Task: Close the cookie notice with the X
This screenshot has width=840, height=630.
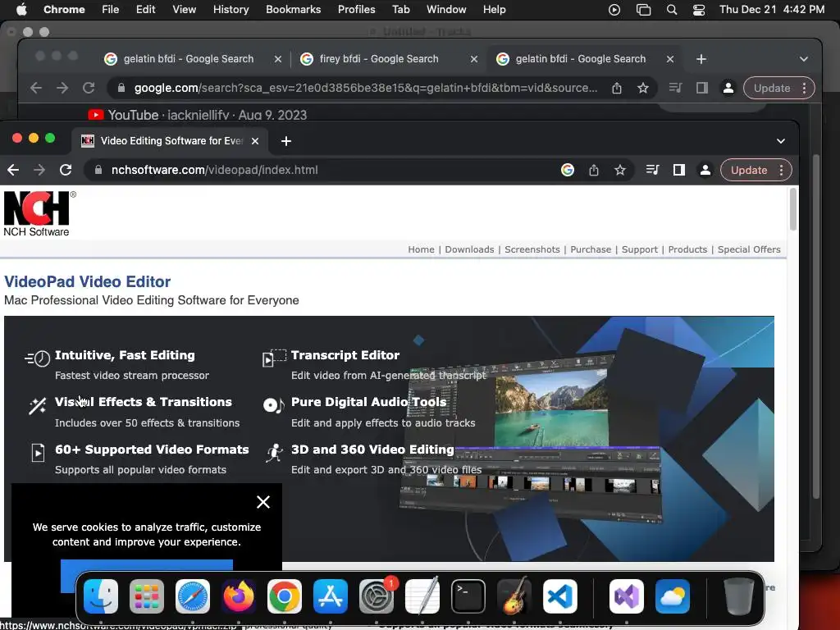Action: pos(263,502)
